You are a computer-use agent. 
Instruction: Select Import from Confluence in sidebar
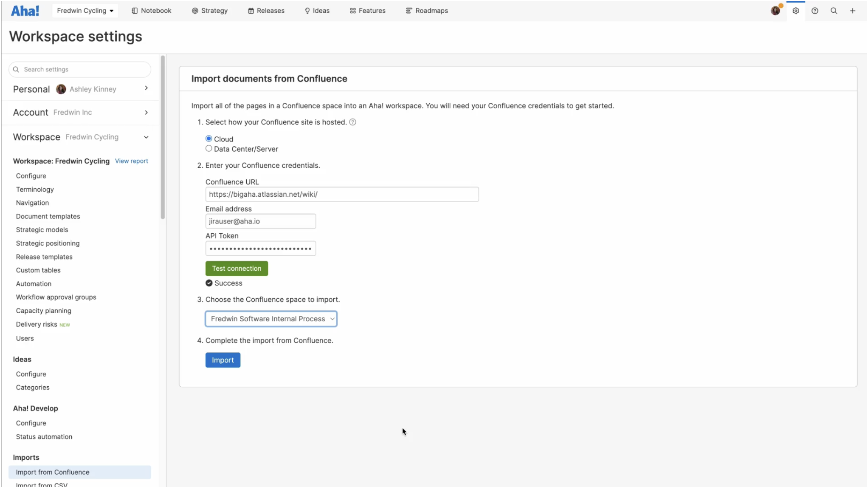(x=80, y=472)
